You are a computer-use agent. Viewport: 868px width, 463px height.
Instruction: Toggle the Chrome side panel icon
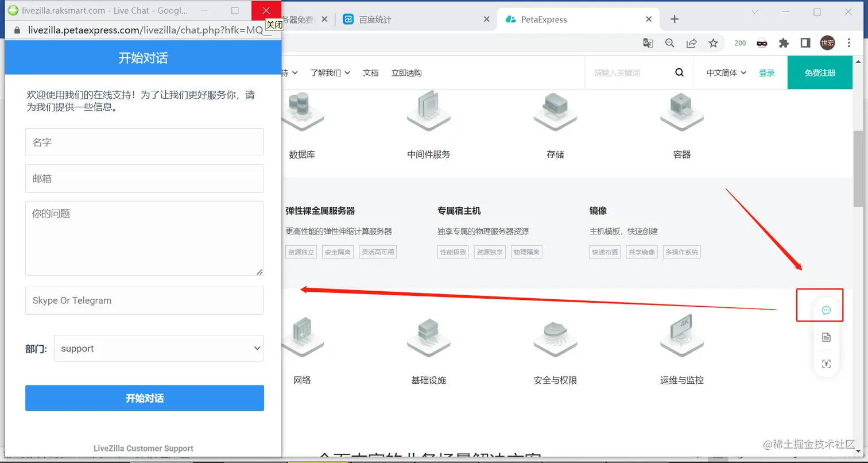click(x=805, y=43)
